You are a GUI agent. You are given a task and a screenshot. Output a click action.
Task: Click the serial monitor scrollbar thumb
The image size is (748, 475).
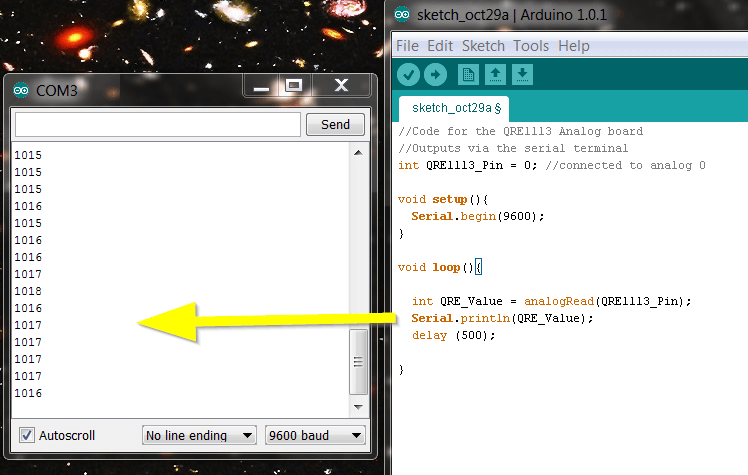point(358,362)
